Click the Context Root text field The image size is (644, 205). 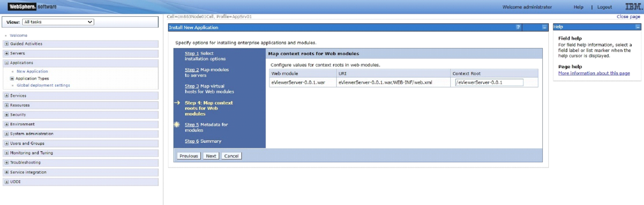489,82
